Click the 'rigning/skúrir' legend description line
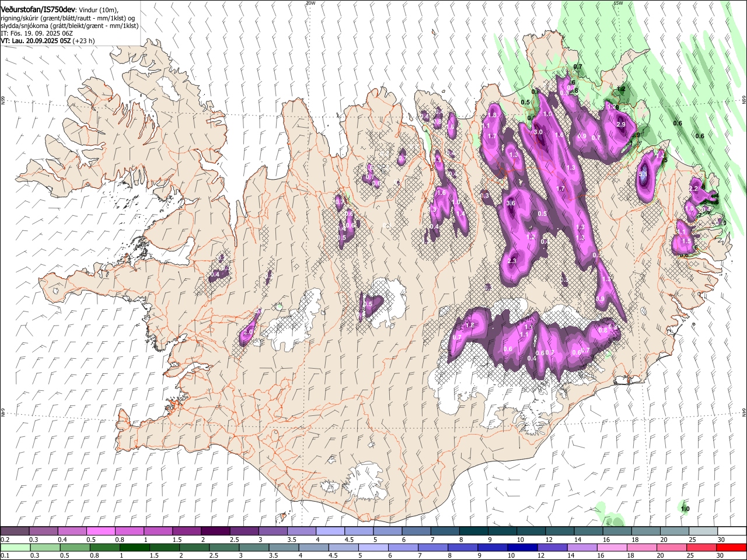Viewport: 747px width, 560px height. [68, 18]
